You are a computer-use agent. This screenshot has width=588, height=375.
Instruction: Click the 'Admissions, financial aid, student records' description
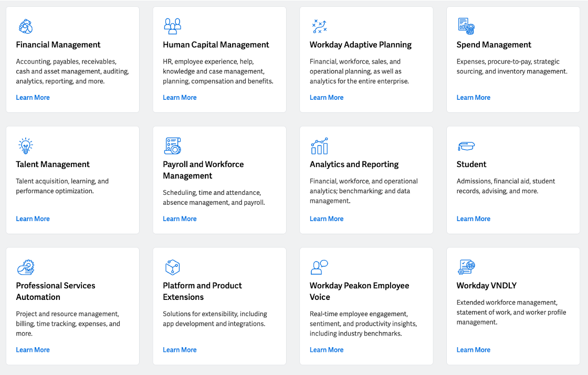pos(506,186)
